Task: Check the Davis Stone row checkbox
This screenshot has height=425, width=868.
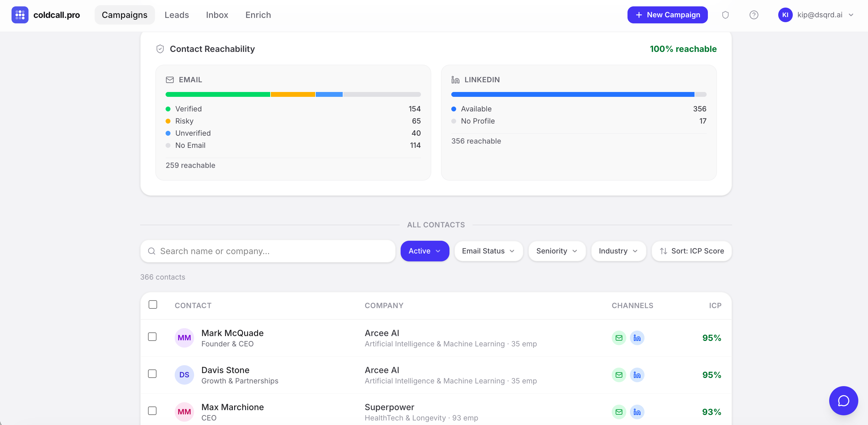Action: (x=152, y=374)
